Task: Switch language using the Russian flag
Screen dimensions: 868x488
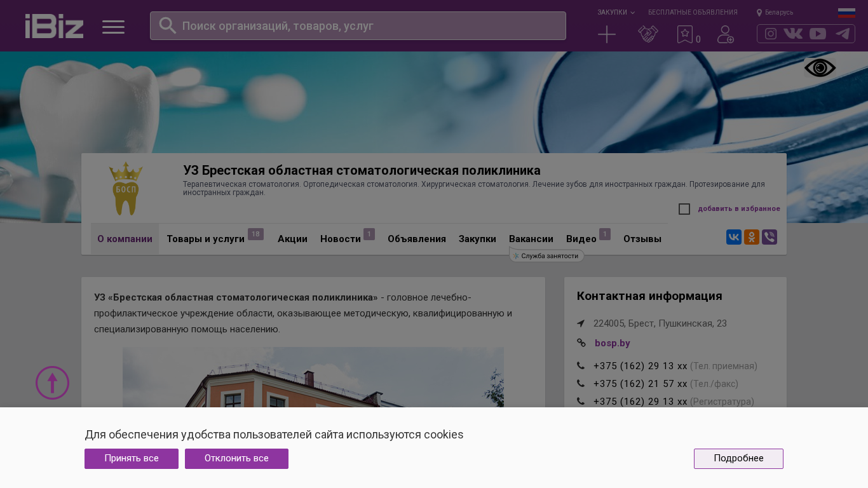Action: (x=846, y=13)
